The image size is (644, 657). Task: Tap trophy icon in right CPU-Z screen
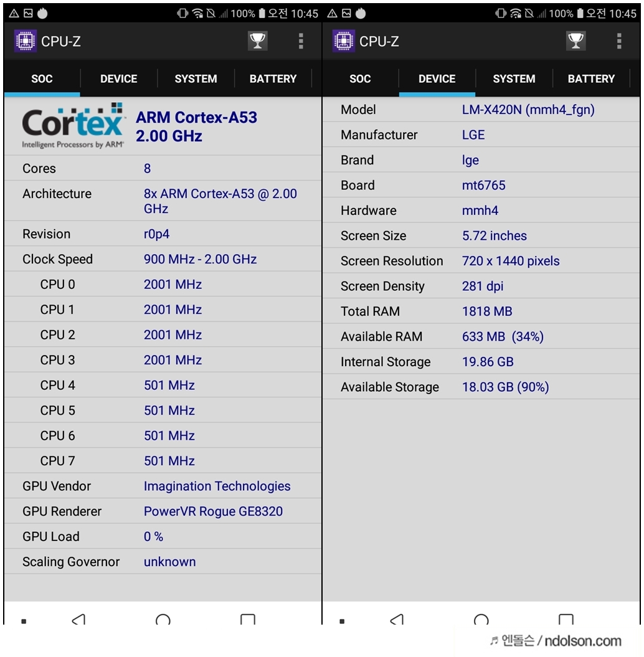click(x=575, y=40)
